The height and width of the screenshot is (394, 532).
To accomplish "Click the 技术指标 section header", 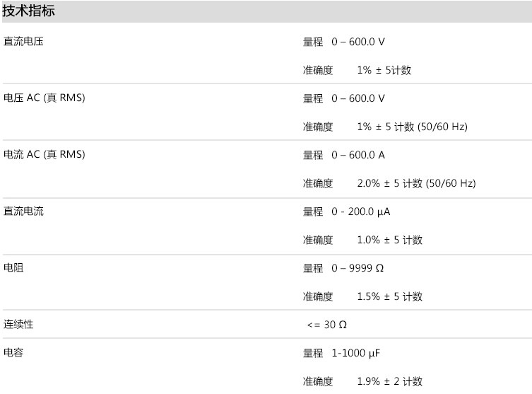I will pos(28,11).
